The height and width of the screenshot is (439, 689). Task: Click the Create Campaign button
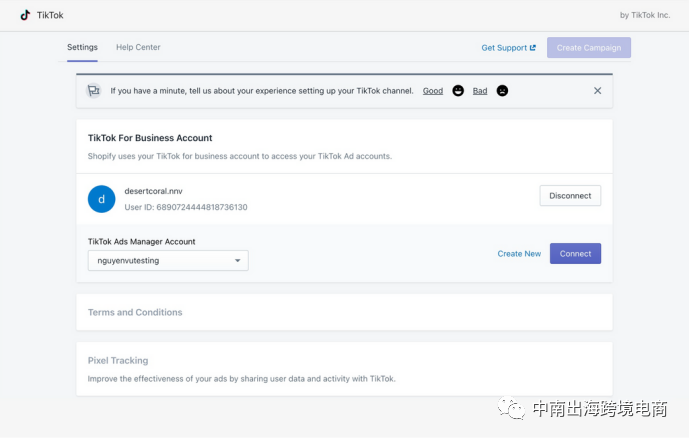(x=589, y=47)
